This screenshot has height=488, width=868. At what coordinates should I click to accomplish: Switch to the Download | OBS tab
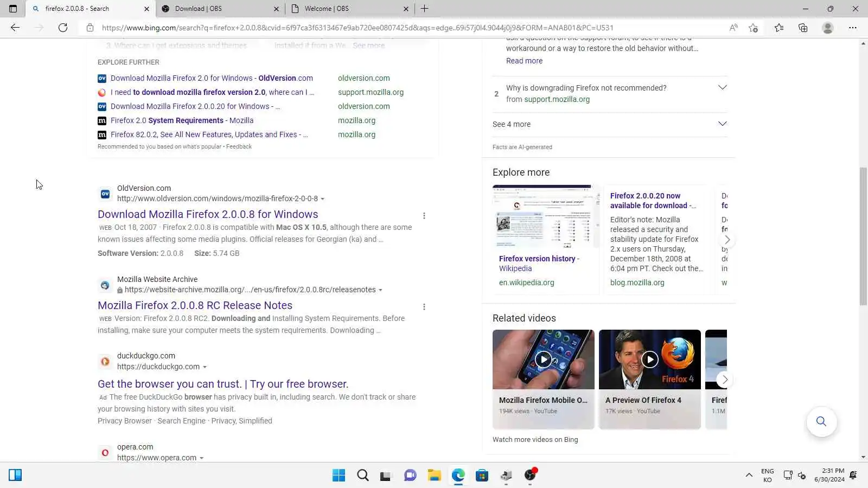(220, 9)
